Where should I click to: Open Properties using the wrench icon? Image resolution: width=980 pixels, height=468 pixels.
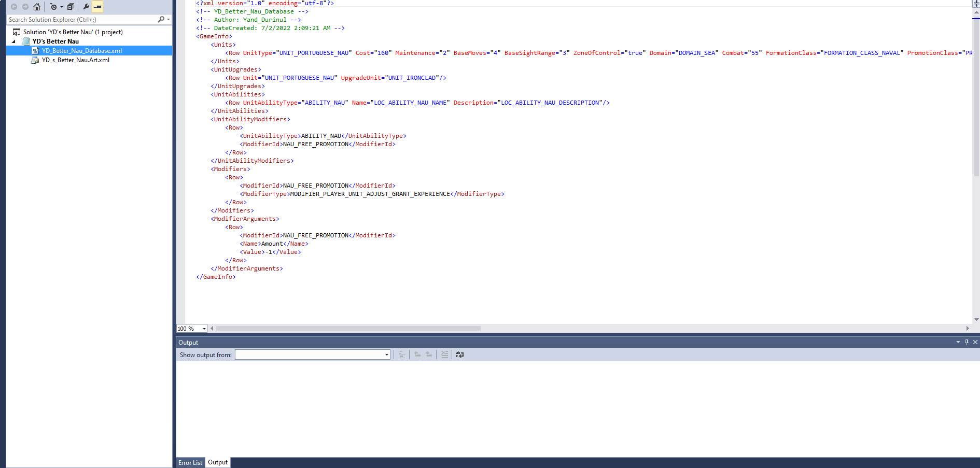[x=86, y=7]
